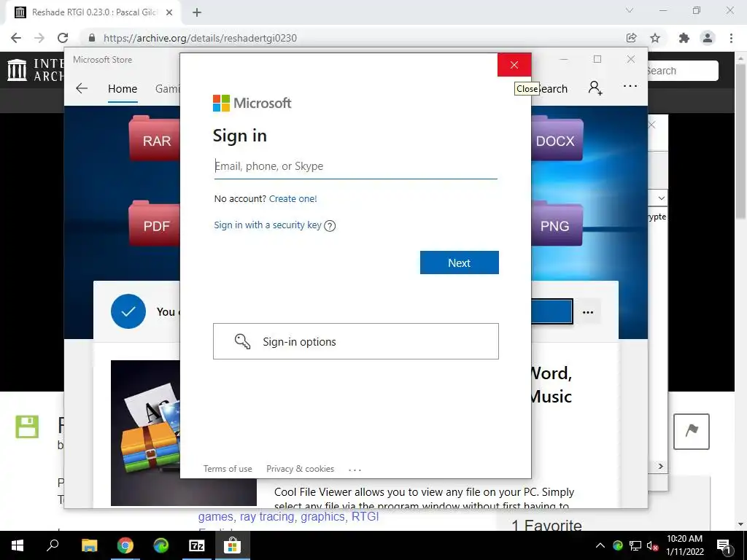Screen dimensions: 747x560
Task: Open more options beside Store launch button
Action: (588, 312)
